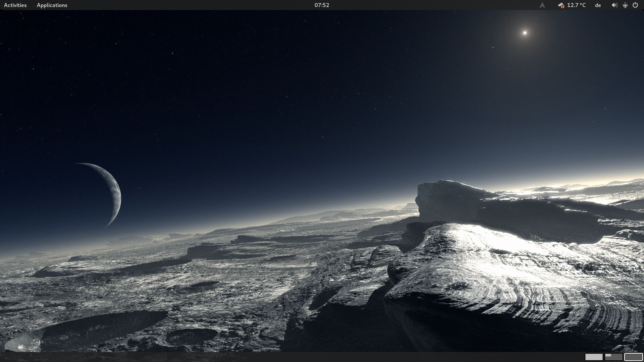Switch to the second workspace thumbnail

point(615,358)
